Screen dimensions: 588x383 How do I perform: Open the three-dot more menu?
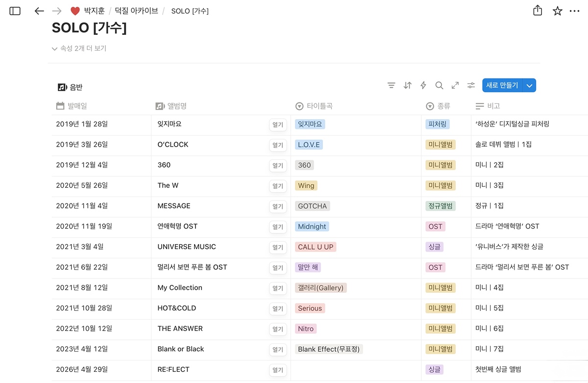pos(575,11)
